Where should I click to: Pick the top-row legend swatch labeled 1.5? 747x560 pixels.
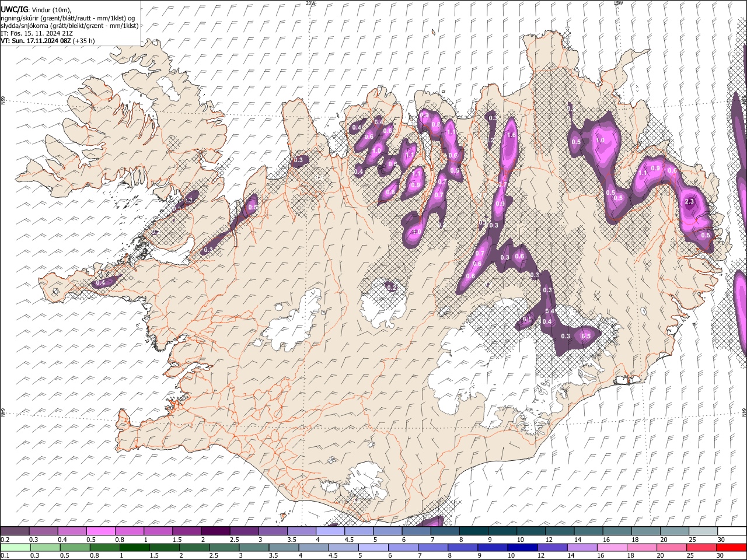186,531
